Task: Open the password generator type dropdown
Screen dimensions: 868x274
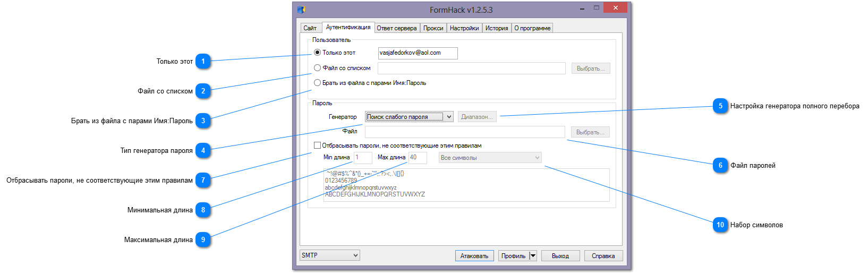Action: point(449,117)
